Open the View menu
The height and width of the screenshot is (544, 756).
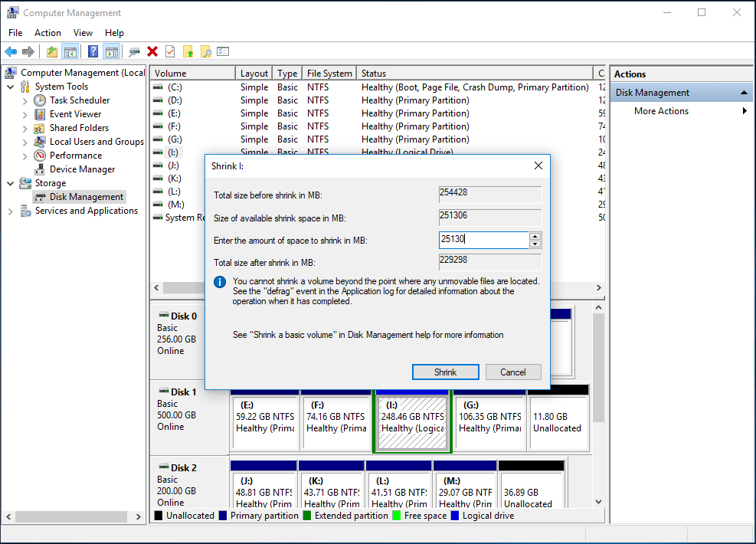tap(83, 33)
